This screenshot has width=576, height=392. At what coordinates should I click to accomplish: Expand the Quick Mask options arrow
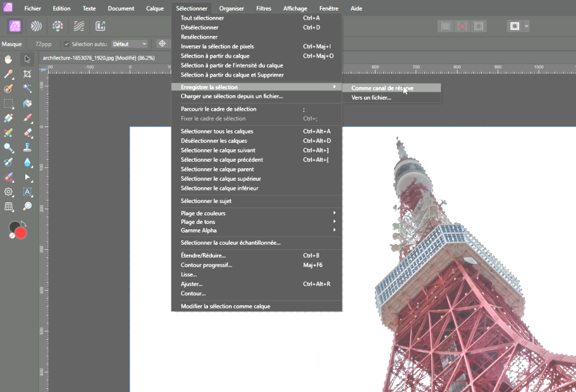point(527,26)
